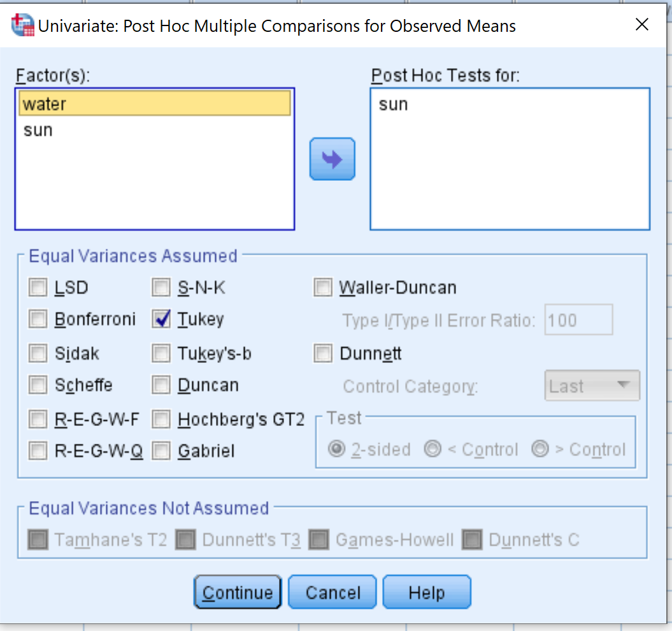The image size is (672, 631).
Task: Enable the R-E-G-W-F checkbox
Action: (x=38, y=419)
